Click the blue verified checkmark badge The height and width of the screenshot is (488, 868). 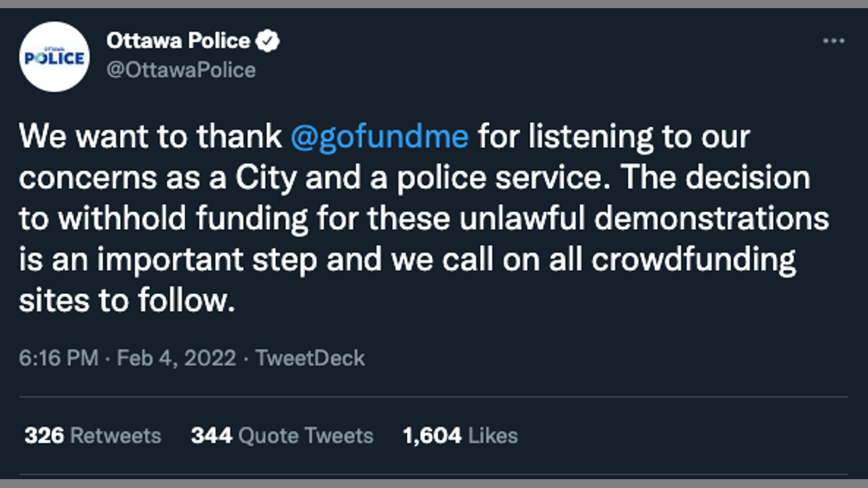pos(268,41)
